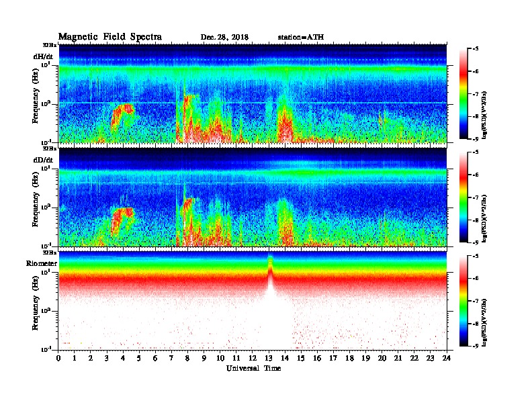Click the 10^1 frequency tick of dH/dt panel
This screenshot has height=411, width=532.
[x=46, y=64]
